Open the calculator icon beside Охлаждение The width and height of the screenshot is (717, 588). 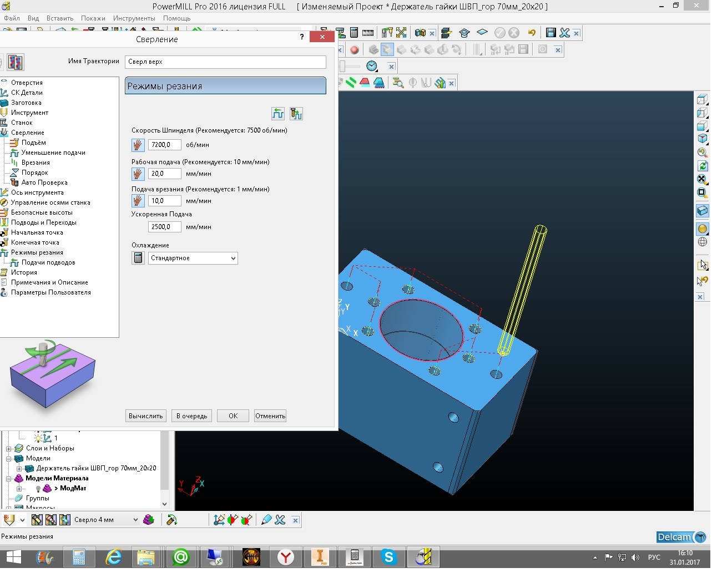click(x=138, y=258)
